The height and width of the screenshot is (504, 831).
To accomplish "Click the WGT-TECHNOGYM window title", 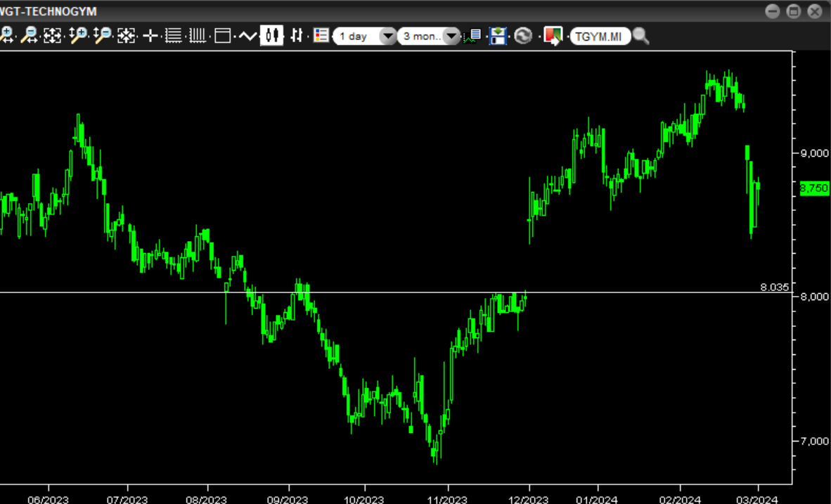I will 49,11.
